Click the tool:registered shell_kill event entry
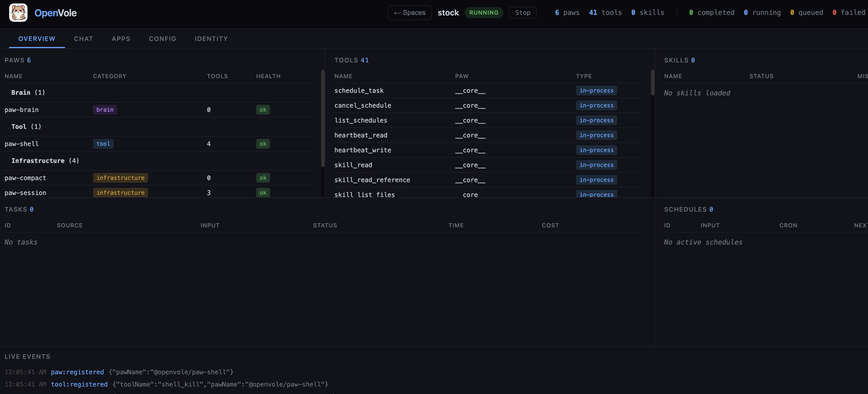The image size is (868, 394). [x=166, y=384]
